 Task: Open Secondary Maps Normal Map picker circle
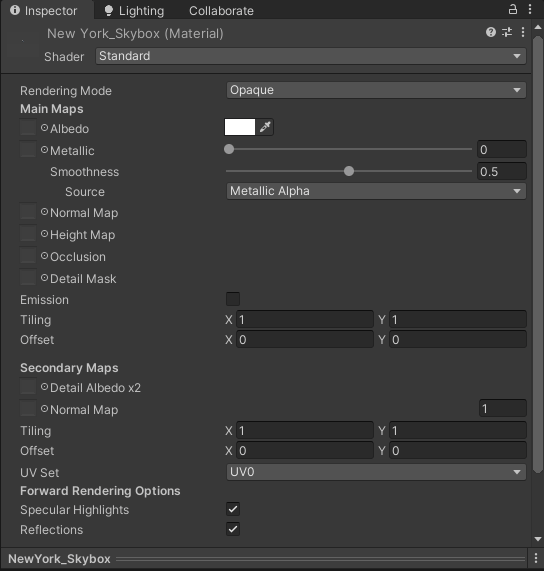point(44,409)
